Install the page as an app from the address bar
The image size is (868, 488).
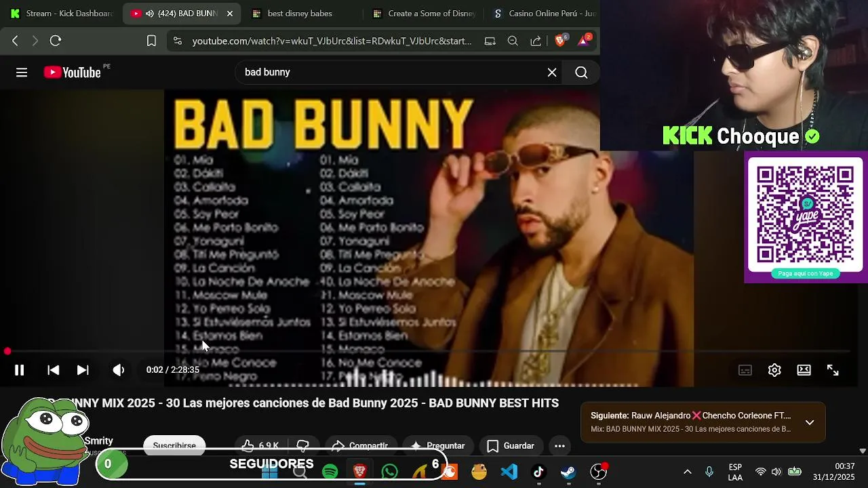click(x=490, y=41)
